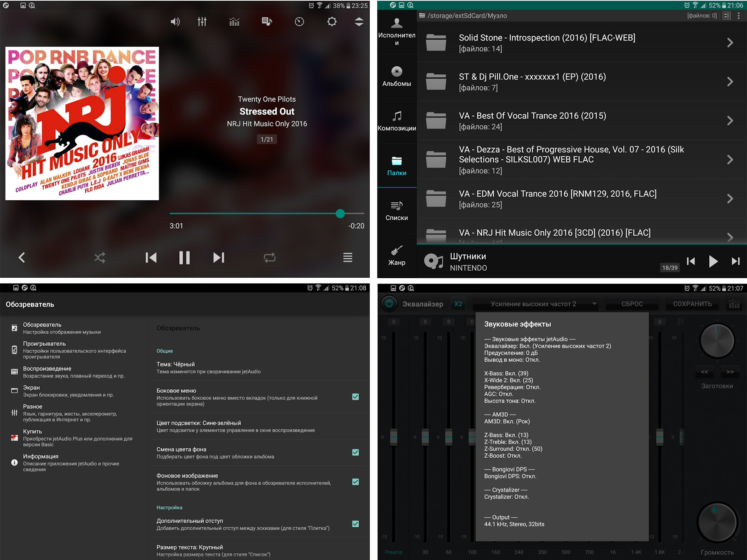Go back using the left arrow in player
Image resolution: width=747 pixels, height=560 pixels.
coord(22,257)
